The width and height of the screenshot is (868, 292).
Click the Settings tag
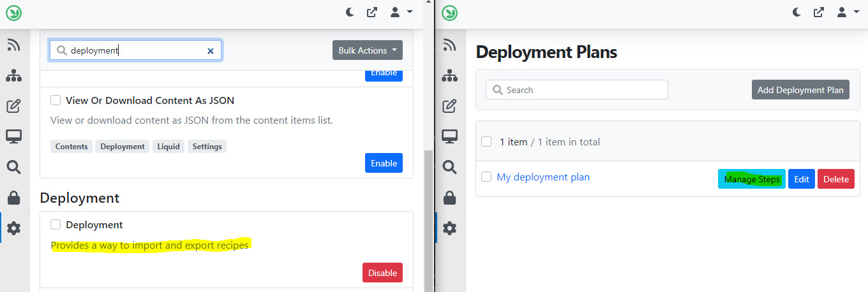(x=207, y=147)
